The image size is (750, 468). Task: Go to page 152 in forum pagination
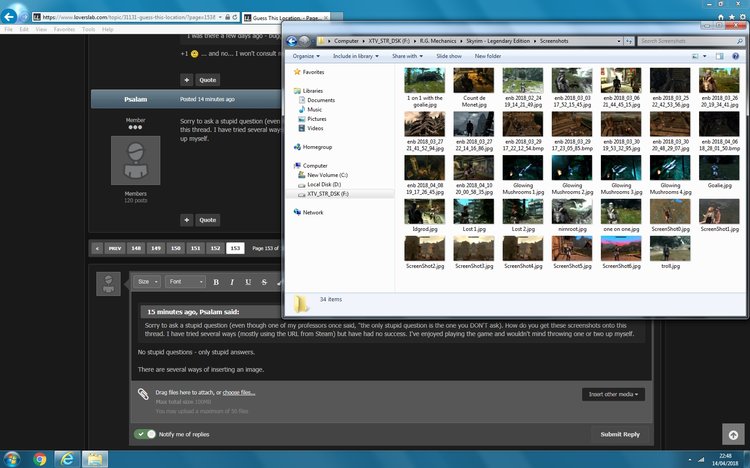[216, 248]
